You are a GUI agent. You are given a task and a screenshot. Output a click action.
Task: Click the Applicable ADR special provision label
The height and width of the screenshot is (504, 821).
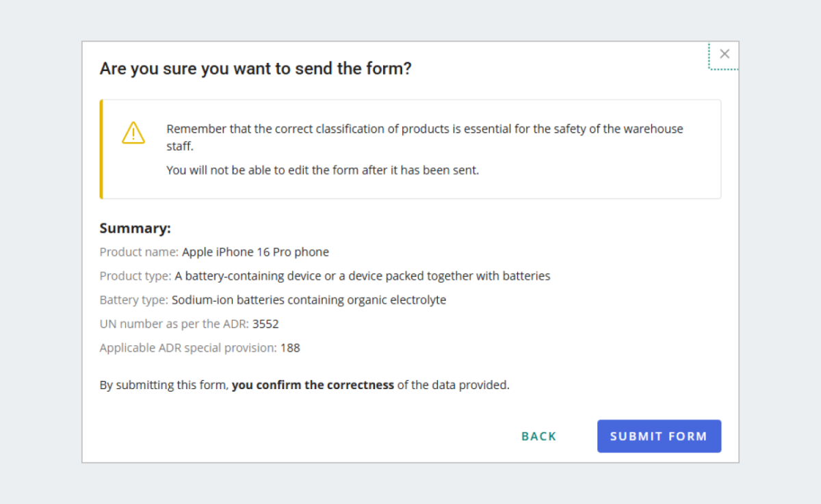click(187, 347)
